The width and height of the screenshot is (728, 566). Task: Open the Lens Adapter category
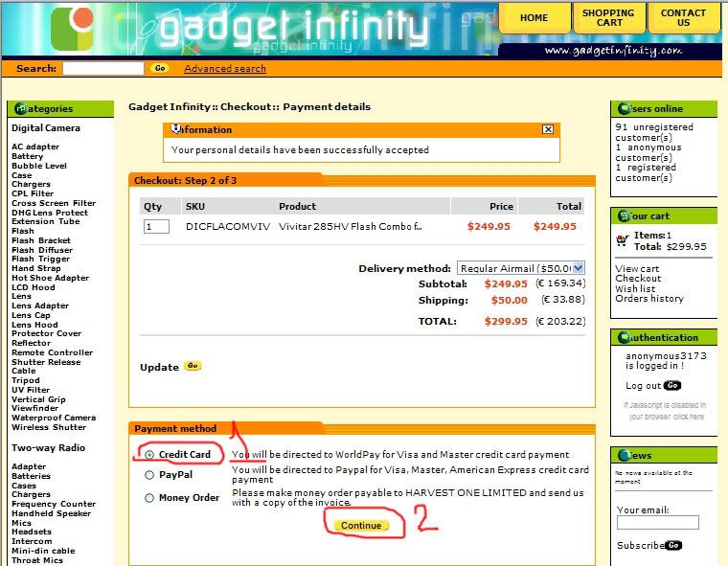click(40, 306)
